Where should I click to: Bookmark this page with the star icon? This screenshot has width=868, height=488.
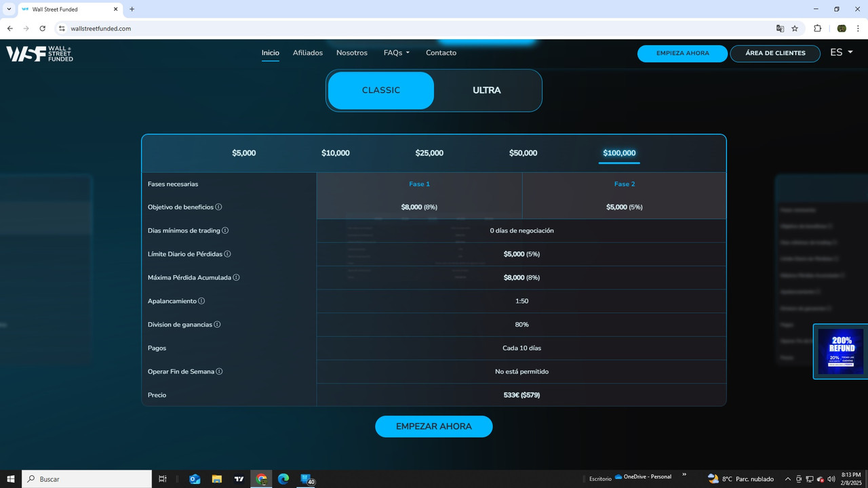coord(795,28)
